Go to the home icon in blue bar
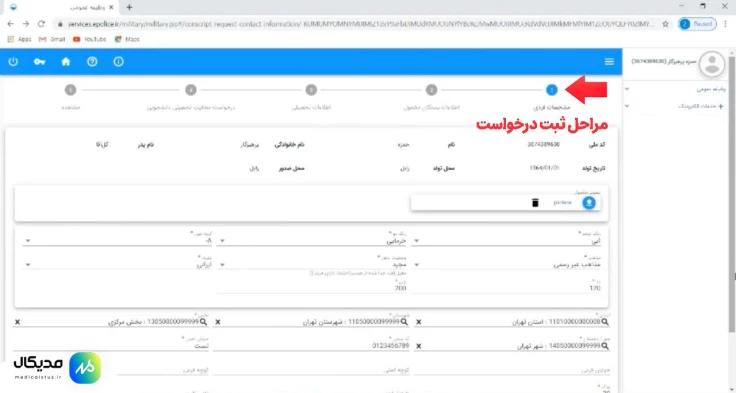Image resolution: width=736 pixels, height=393 pixels. pos(66,62)
